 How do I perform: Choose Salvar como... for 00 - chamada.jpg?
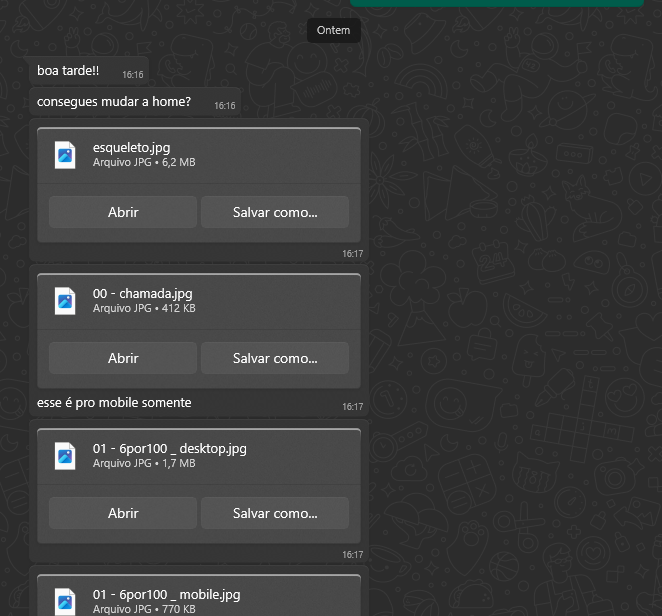pos(275,358)
